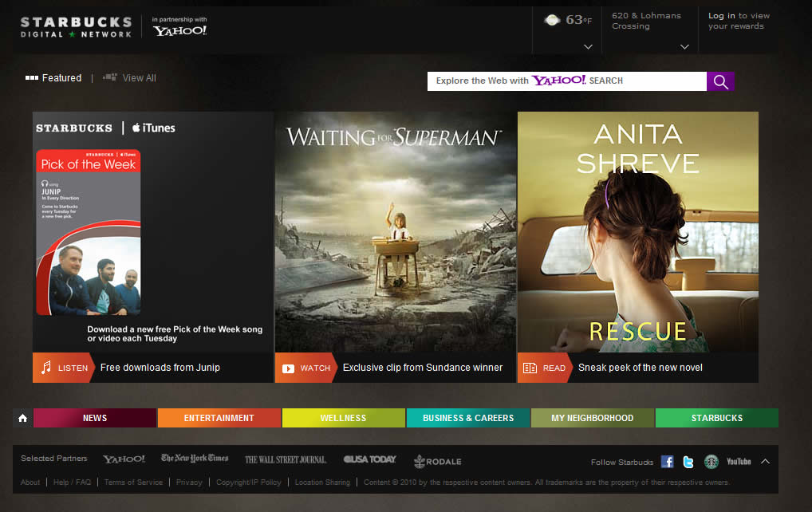Click the 63°F temperature reading
This screenshot has height=512, width=812.
pos(578,20)
